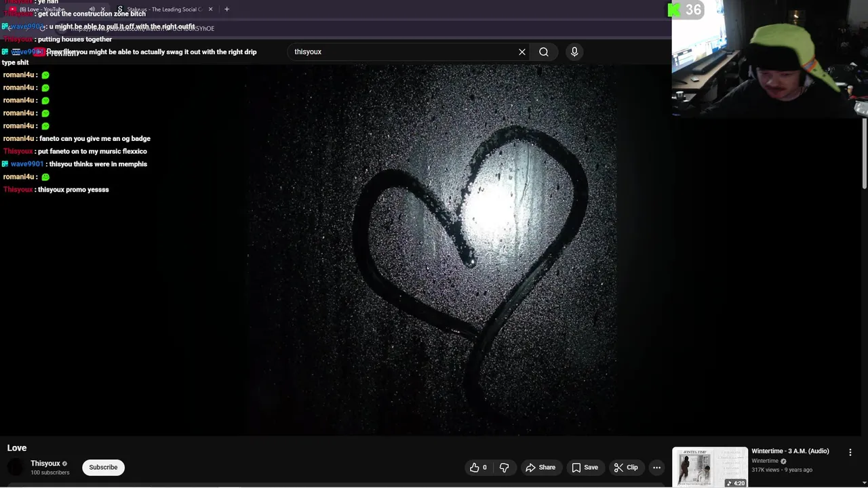Close the Stake.us browser tab
Image resolution: width=868 pixels, height=488 pixels.
point(210,9)
